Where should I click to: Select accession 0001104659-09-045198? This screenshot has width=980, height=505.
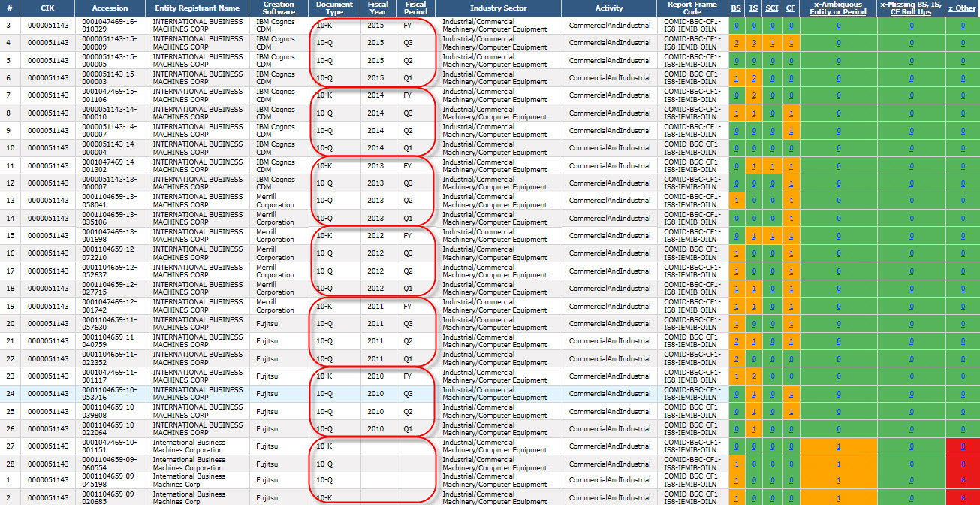(x=110, y=480)
